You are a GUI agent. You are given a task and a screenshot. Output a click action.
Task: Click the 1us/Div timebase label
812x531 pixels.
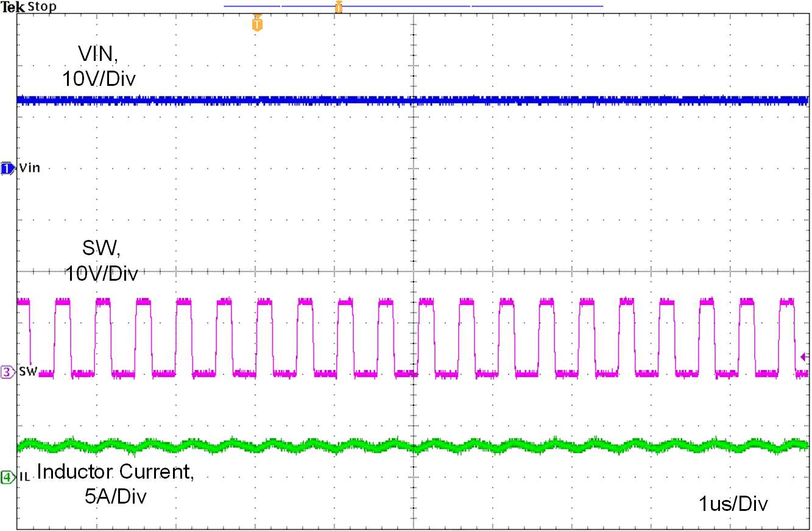click(x=734, y=504)
